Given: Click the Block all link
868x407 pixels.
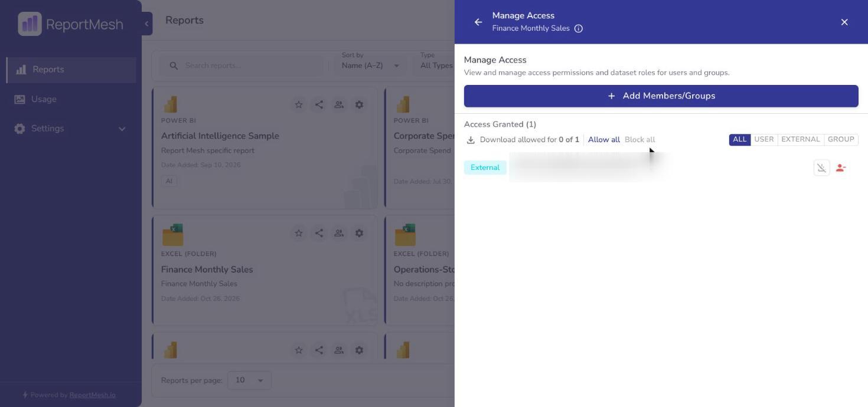Looking at the screenshot, I should click(x=639, y=140).
